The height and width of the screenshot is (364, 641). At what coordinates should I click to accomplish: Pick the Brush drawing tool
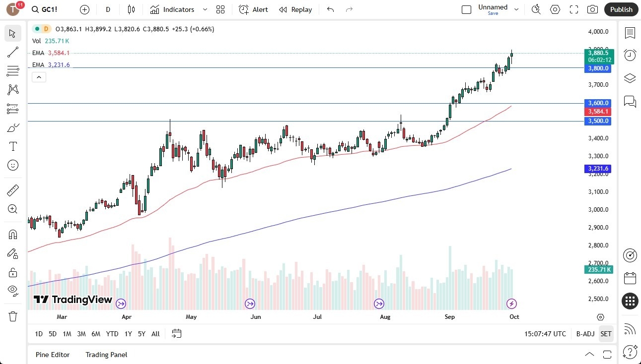(13, 127)
